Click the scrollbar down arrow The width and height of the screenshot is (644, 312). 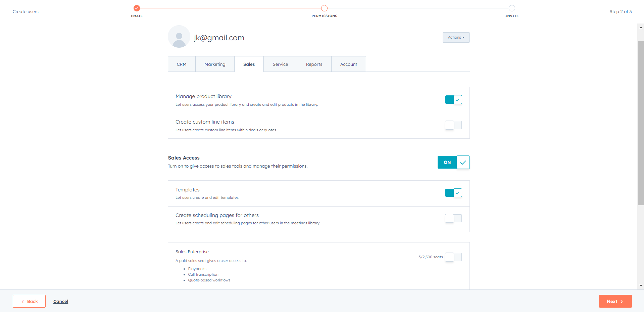tap(640, 286)
